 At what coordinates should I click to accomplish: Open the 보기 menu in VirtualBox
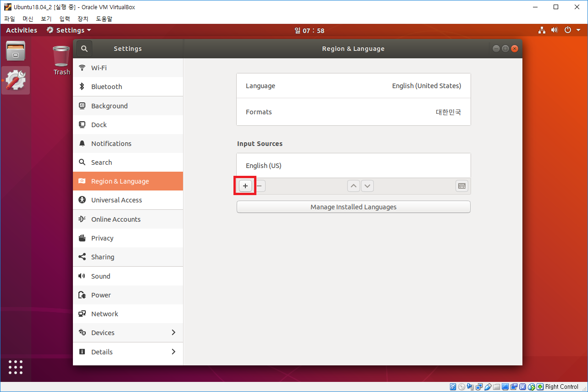tap(46, 19)
